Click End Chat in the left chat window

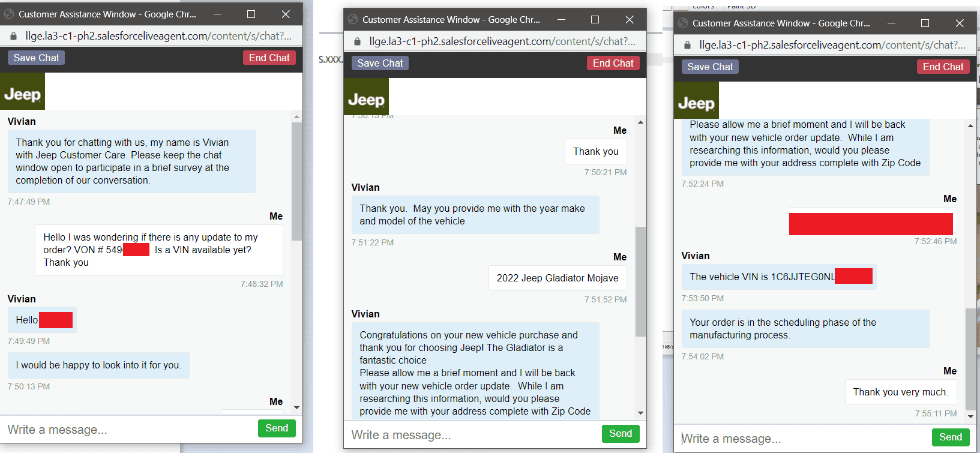coord(269,58)
